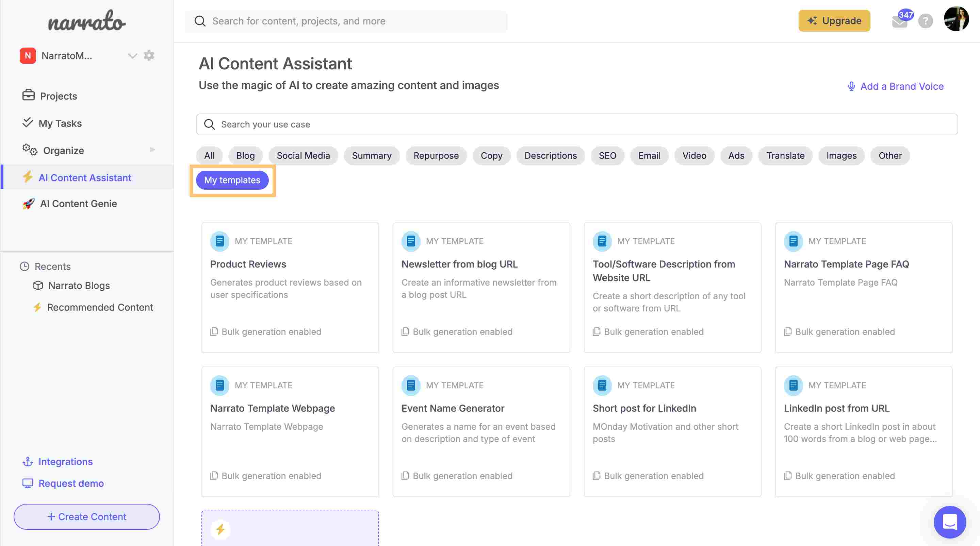
Task: Select the SEO filter chip
Action: [607, 155]
